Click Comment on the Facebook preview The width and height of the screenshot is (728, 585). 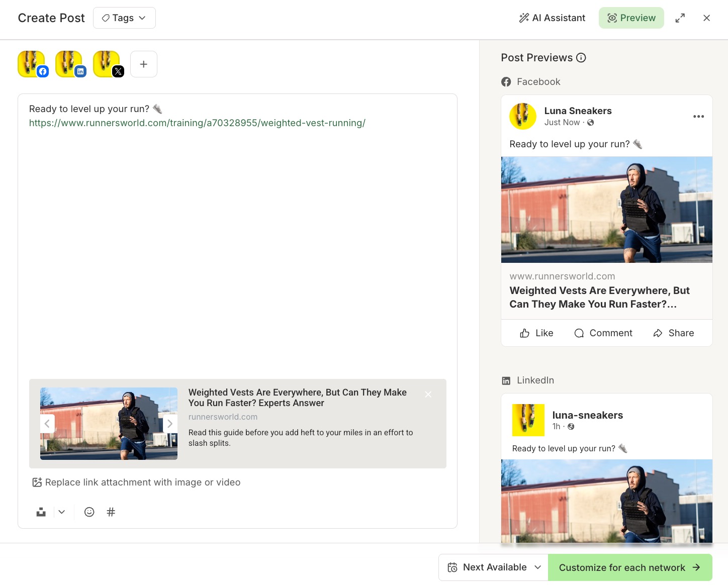pyautogui.click(x=603, y=333)
